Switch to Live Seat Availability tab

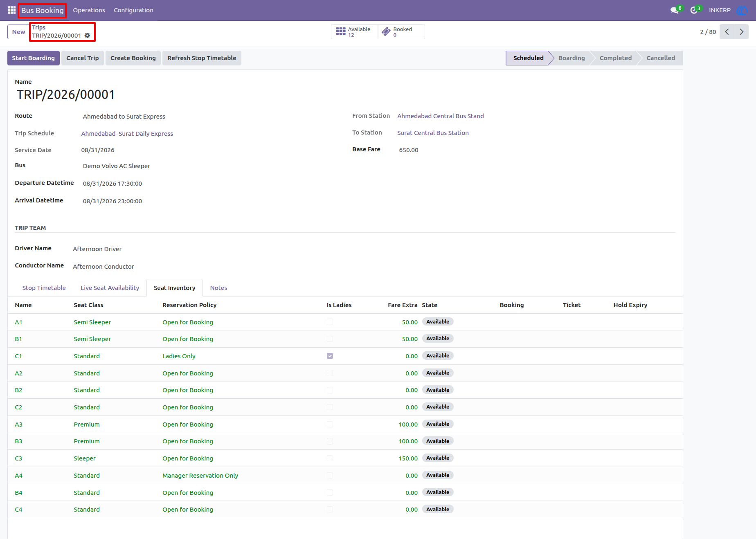[x=110, y=288]
